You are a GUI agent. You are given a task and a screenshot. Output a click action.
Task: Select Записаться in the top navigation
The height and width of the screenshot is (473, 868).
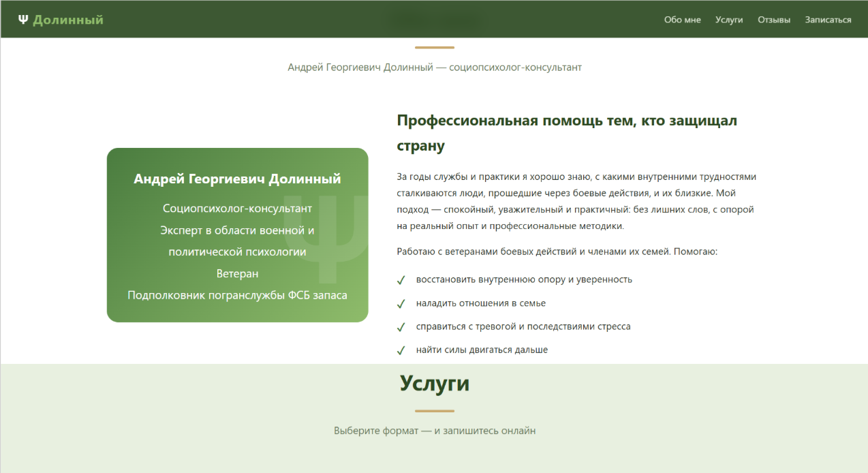pyautogui.click(x=828, y=20)
